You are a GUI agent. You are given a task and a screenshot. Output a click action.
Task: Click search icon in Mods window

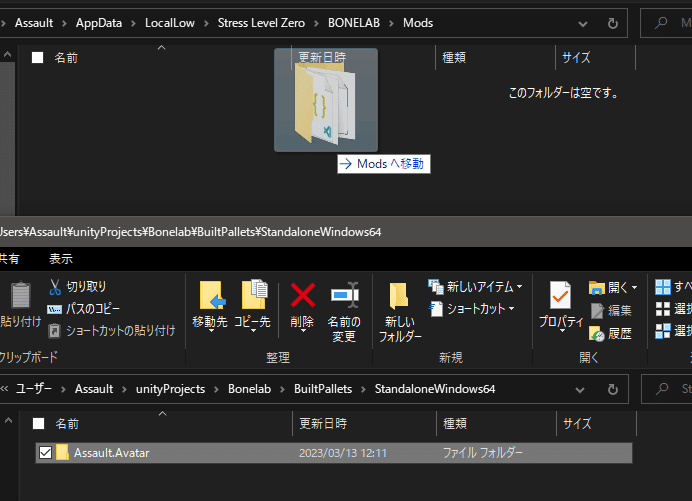click(x=661, y=23)
